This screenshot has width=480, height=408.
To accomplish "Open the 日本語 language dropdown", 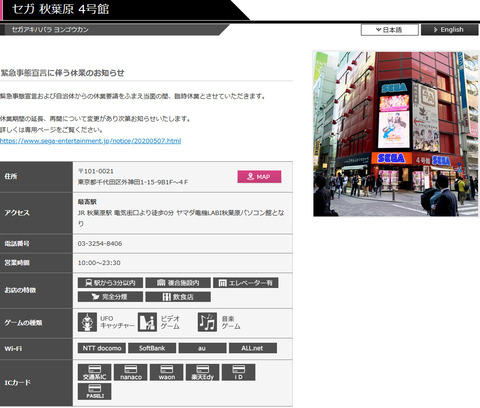I will click(x=390, y=30).
